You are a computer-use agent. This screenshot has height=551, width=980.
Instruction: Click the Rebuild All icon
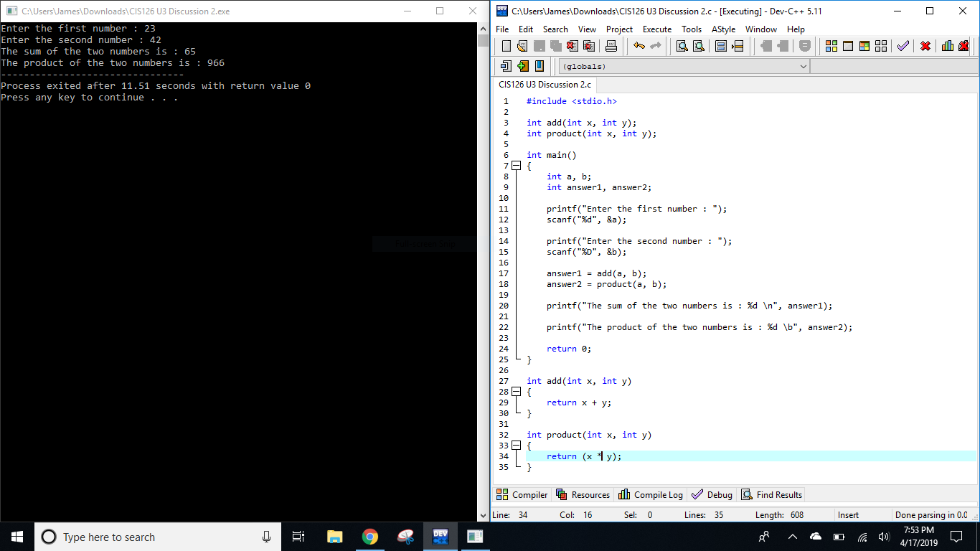[x=881, y=46]
